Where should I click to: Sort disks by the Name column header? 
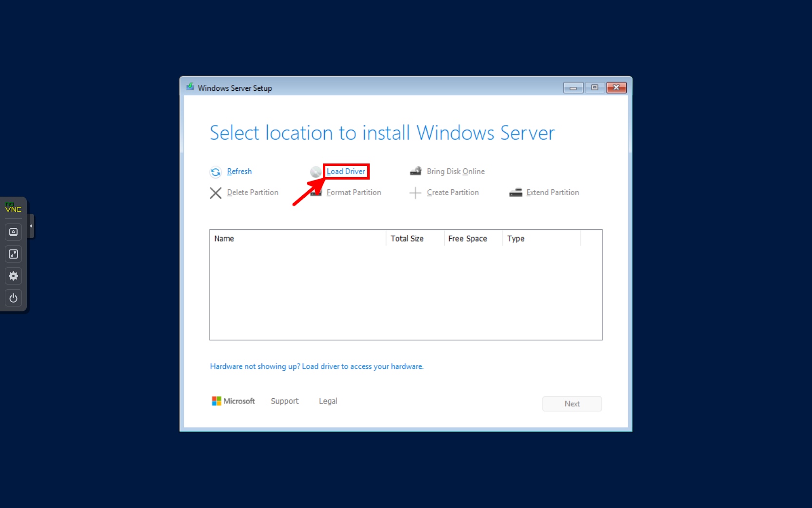(224, 238)
